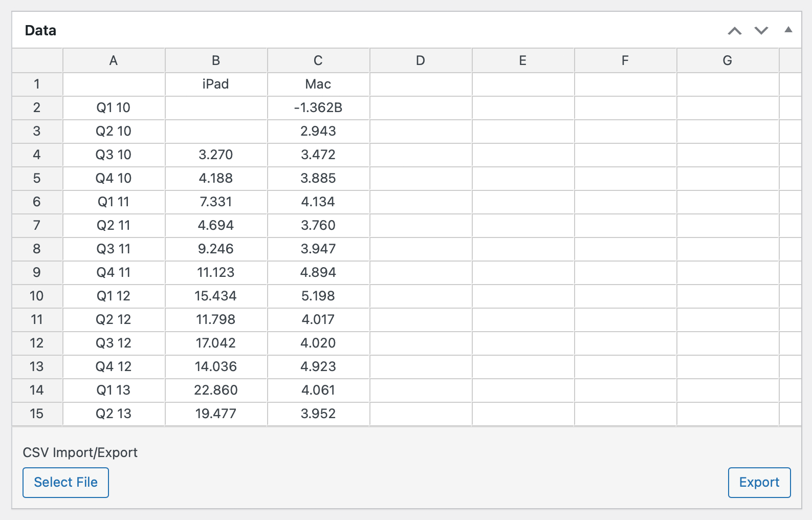The width and height of the screenshot is (812, 520).
Task: Select cell with value 4.017
Action: [x=318, y=319]
